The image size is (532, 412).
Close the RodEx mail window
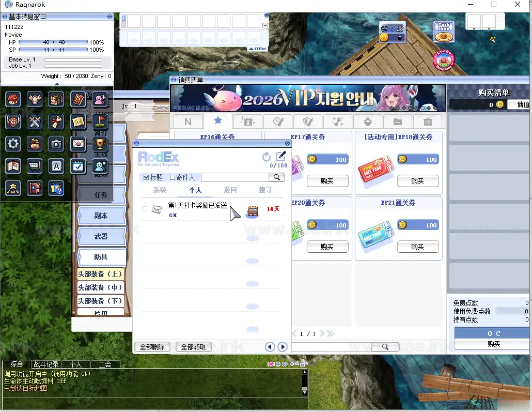point(287,143)
